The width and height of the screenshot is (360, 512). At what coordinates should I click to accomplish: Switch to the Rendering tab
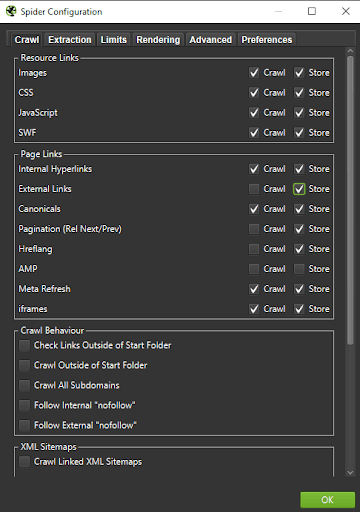158,40
